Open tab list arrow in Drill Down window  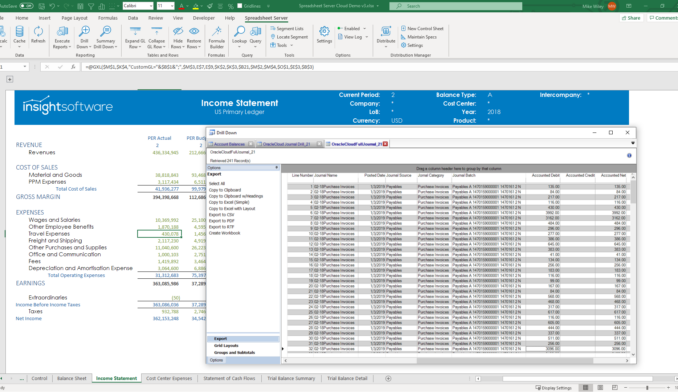click(x=633, y=143)
